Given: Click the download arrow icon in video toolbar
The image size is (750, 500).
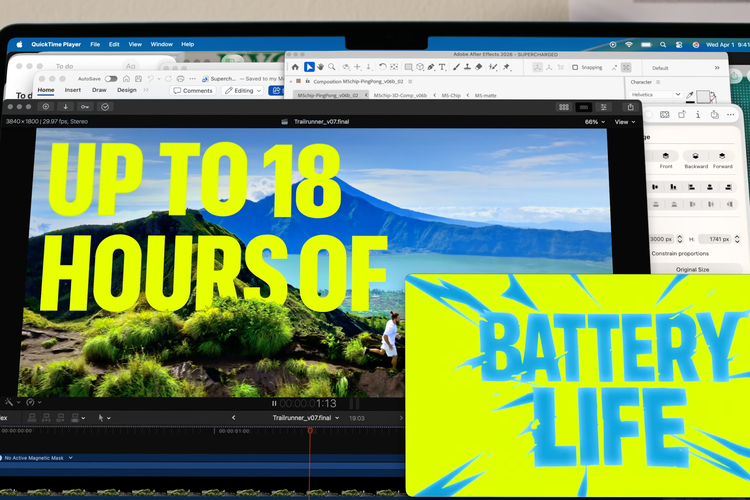Looking at the screenshot, I should coord(66,107).
